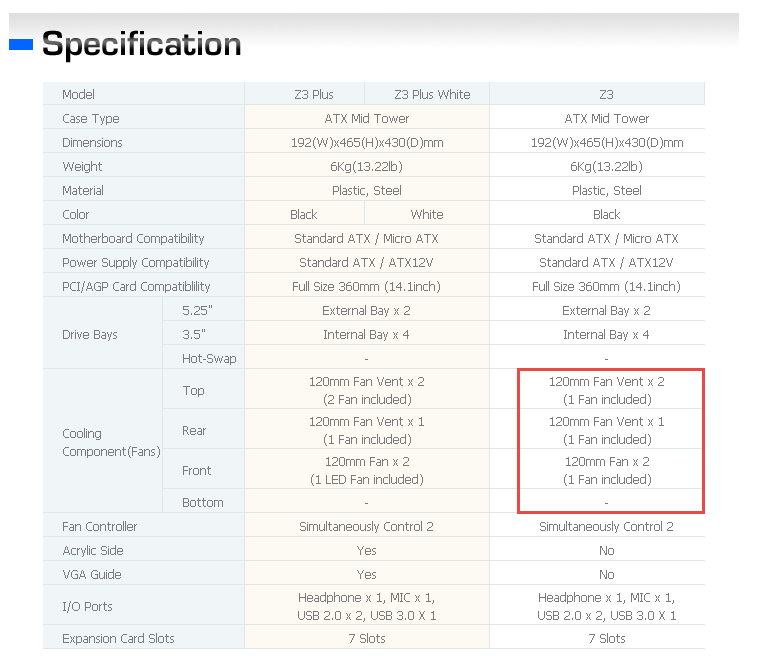
Task: Select the Z3 Plus White model header
Action: pos(432,94)
